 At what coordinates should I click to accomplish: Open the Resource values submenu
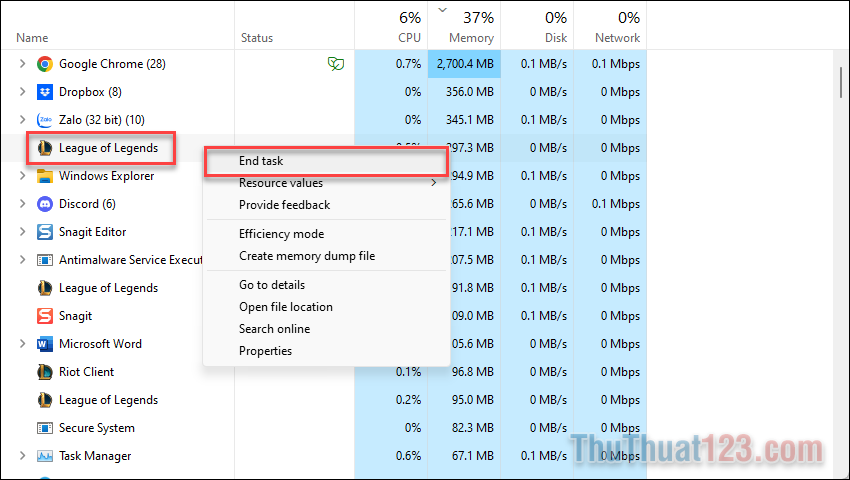click(326, 183)
